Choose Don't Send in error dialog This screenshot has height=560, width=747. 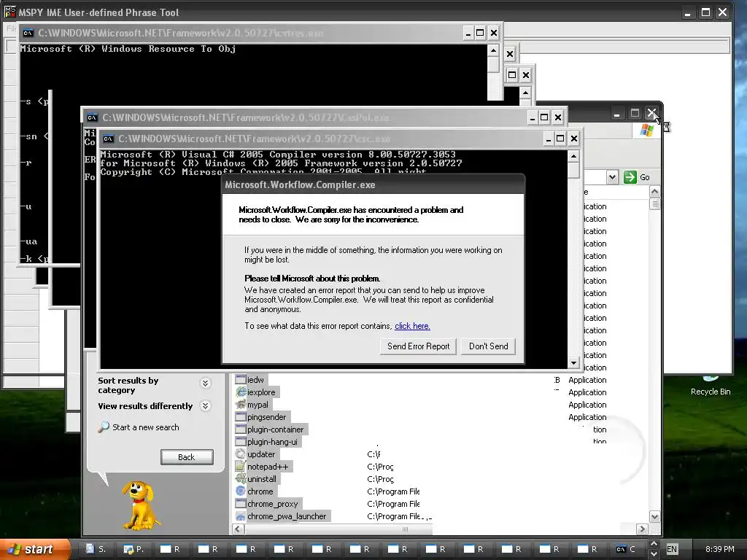(488, 346)
